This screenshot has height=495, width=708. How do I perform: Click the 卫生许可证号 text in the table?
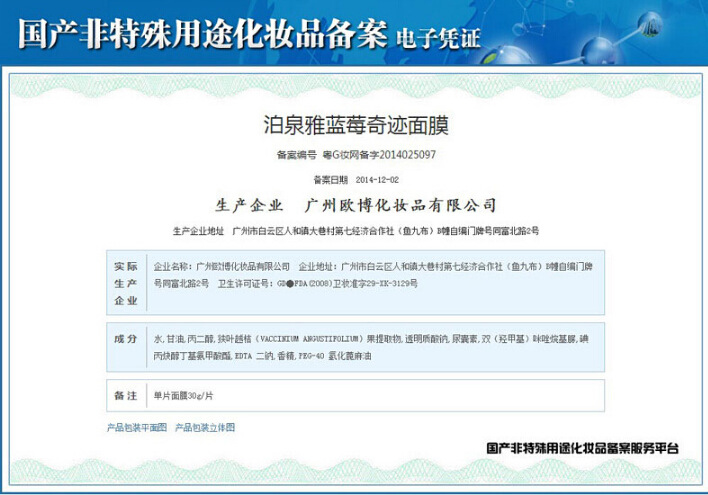tap(243, 284)
